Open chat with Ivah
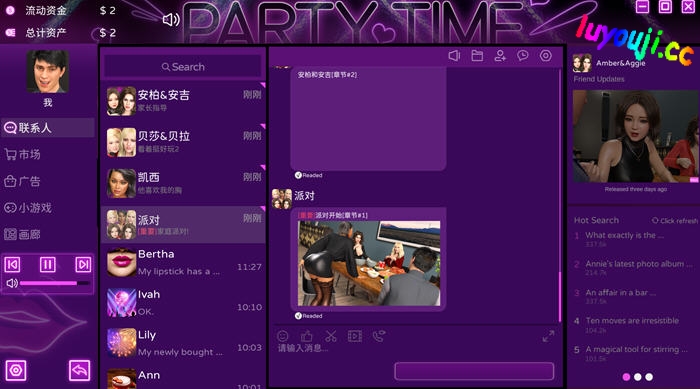The image size is (700, 389). click(x=183, y=302)
